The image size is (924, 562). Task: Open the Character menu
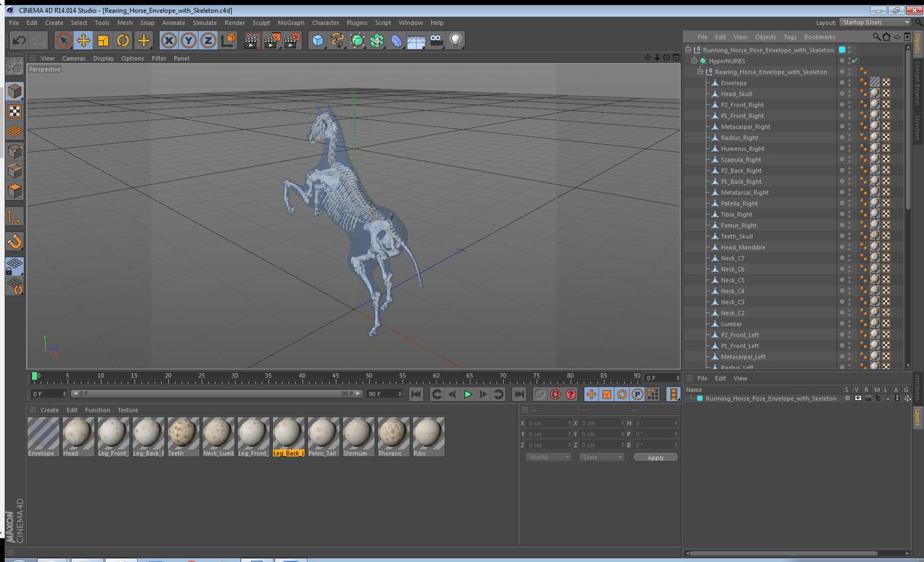(x=326, y=22)
